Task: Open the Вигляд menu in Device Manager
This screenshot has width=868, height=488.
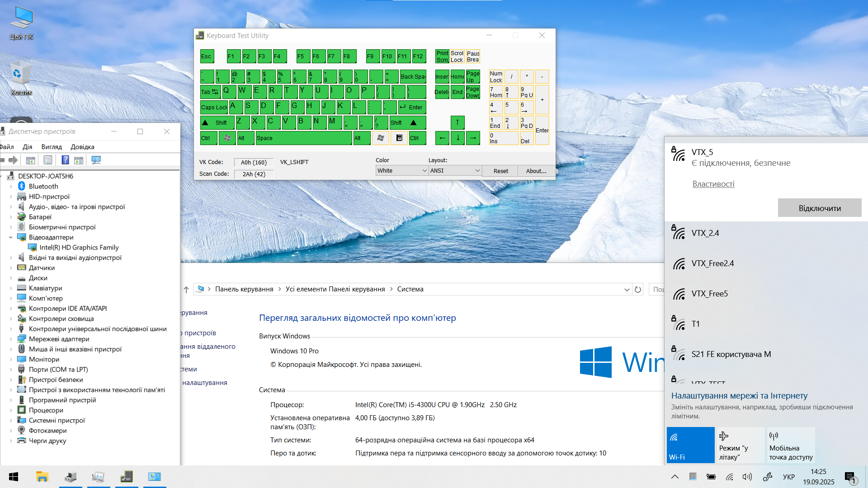Action: [x=52, y=147]
